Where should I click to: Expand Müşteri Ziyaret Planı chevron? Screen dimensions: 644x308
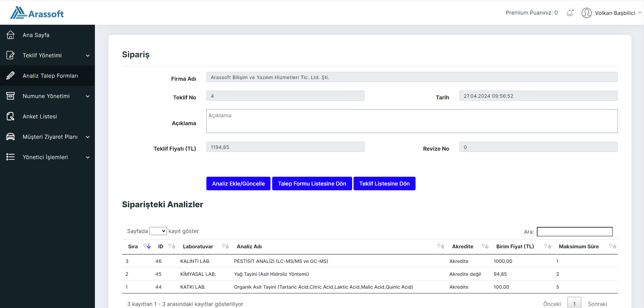point(88,137)
